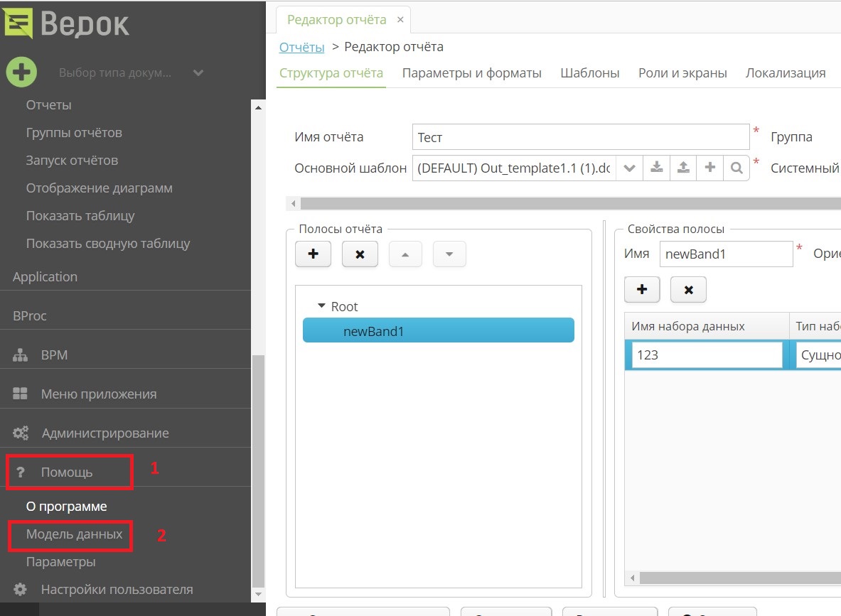The width and height of the screenshot is (841, 616).
Task: Click the green plus create-document icon
Action: pyautogui.click(x=21, y=72)
